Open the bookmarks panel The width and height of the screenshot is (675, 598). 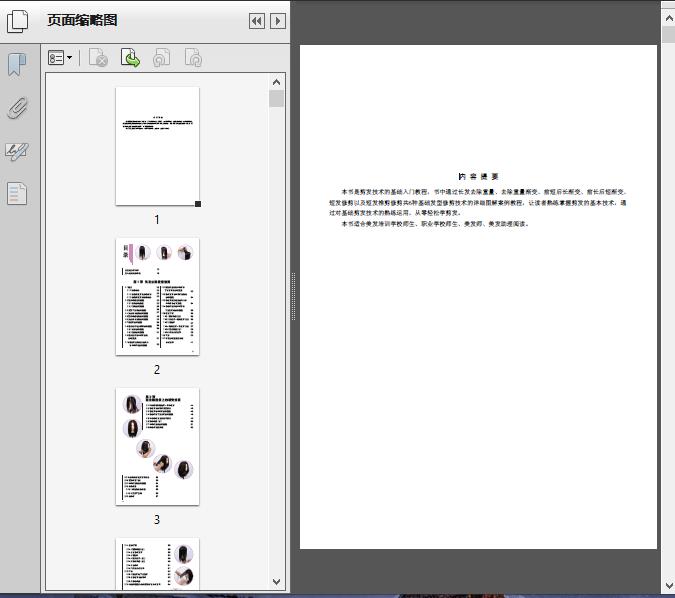17,66
